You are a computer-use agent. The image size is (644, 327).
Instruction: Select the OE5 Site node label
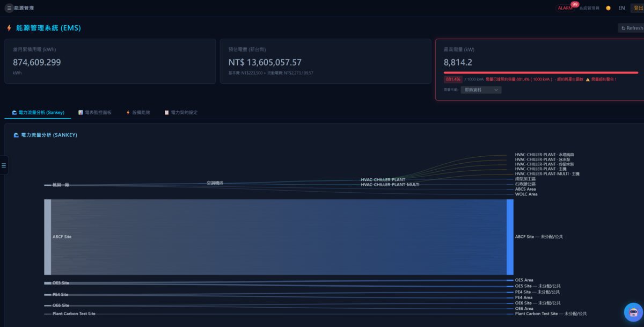(x=61, y=283)
